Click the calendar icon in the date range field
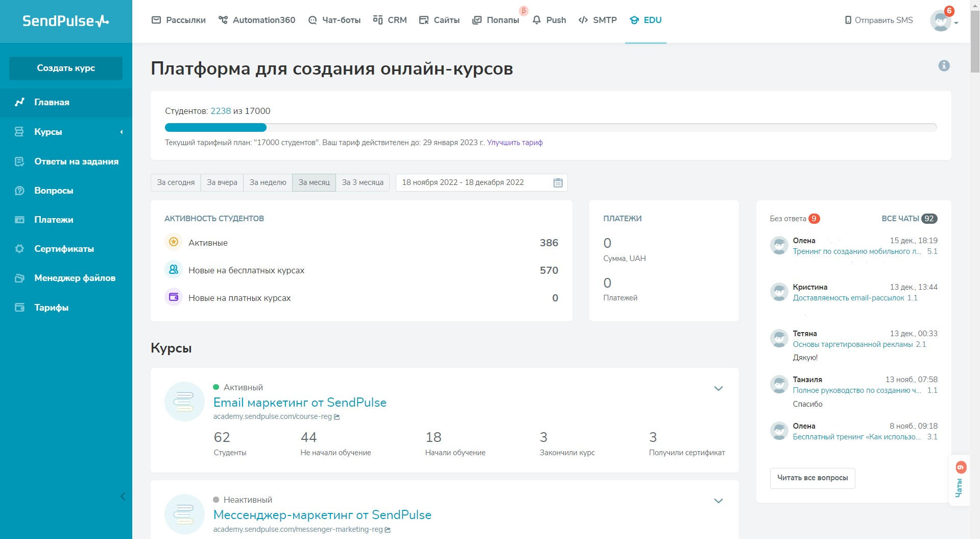Viewport: 980px width, 539px height. click(558, 182)
